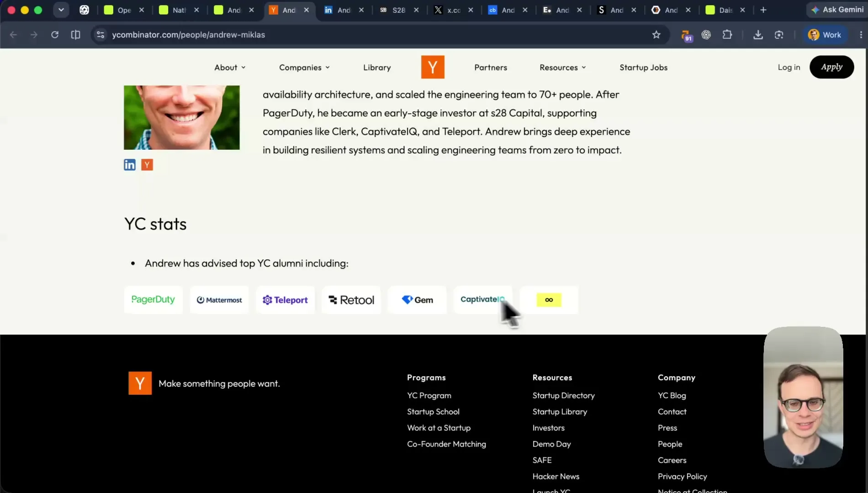
Task: Reload the page
Action: pyautogui.click(x=55, y=35)
